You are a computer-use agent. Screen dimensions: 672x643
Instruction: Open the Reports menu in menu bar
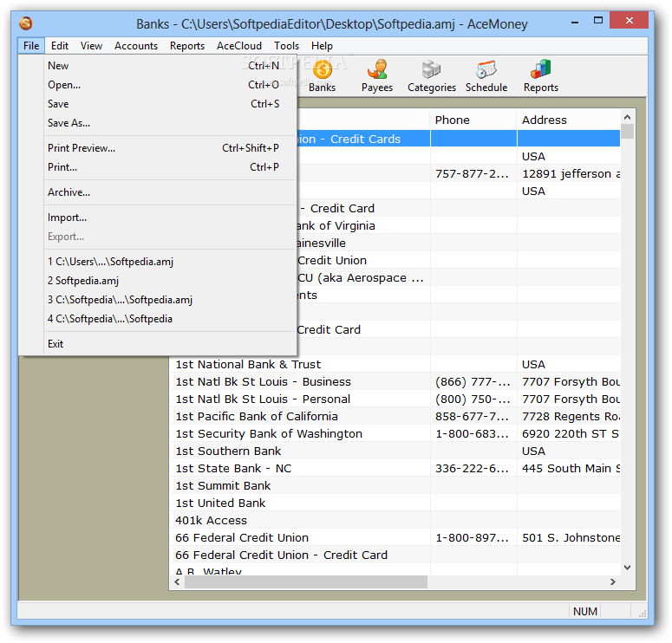tap(186, 45)
